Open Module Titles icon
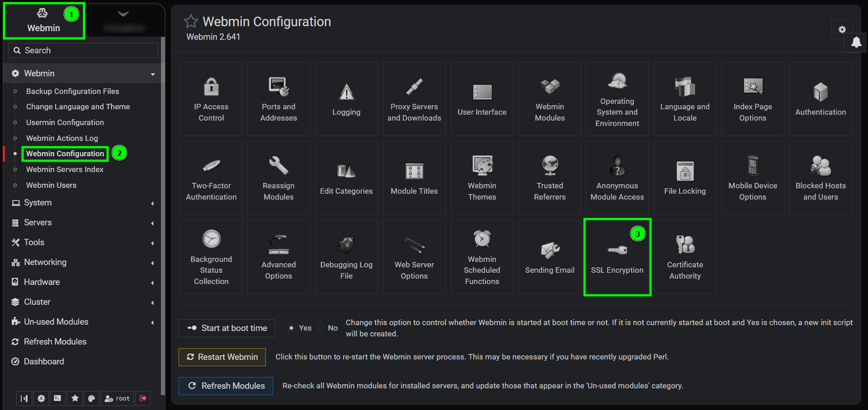This screenshot has width=868, height=410. pyautogui.click(x=414, y=178)
